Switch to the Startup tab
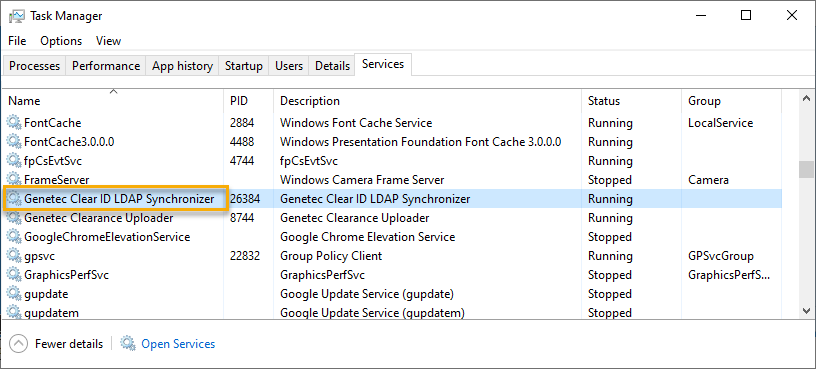Viewport: 816px width, 369px height. 244,66
